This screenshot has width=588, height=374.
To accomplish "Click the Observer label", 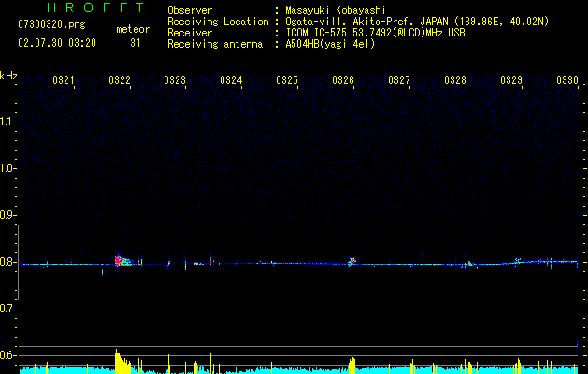I will [x=190, y=10].
